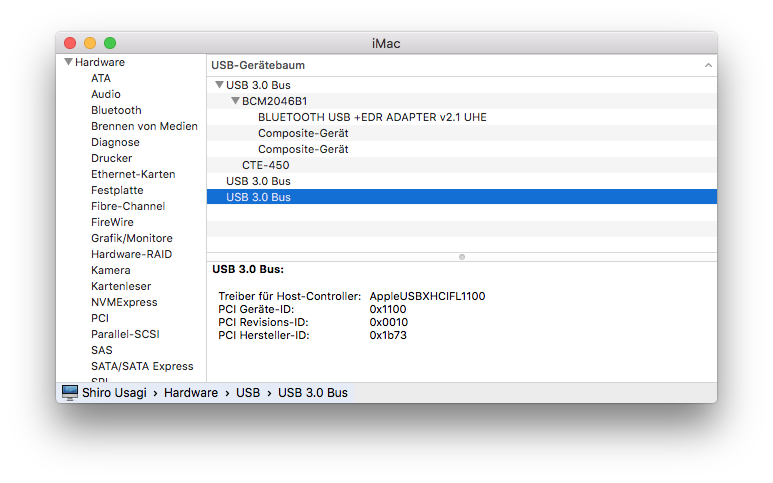
Task: Select Audio in the sidebar
Action: pyautogui.click(x=105, y=94)
